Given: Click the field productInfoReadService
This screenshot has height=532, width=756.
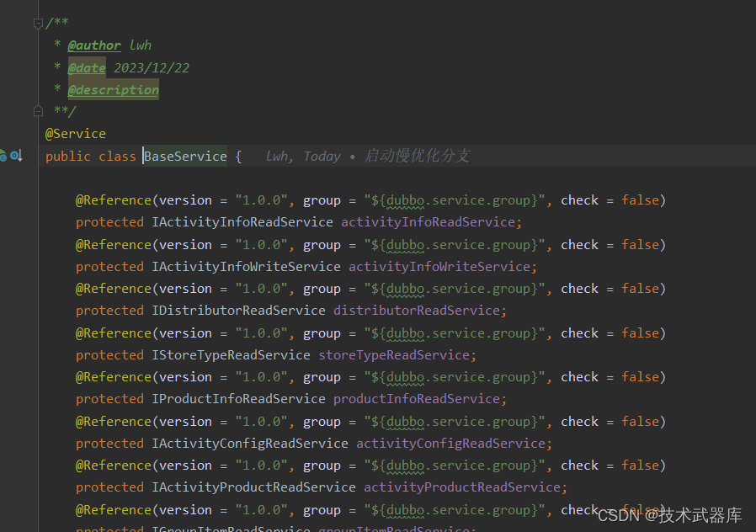Looking at the screenshot, I should [x=417, y=399].
